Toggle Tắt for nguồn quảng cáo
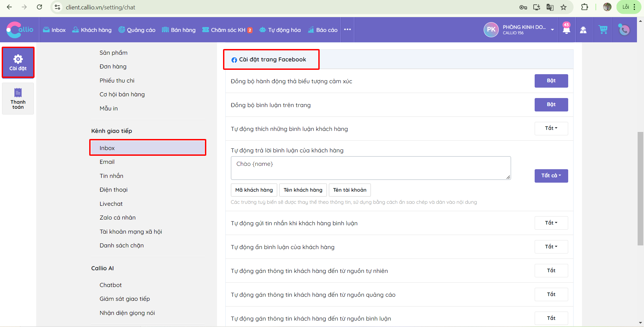The width and height of the screenshot is (644, 327). point(551,294)
